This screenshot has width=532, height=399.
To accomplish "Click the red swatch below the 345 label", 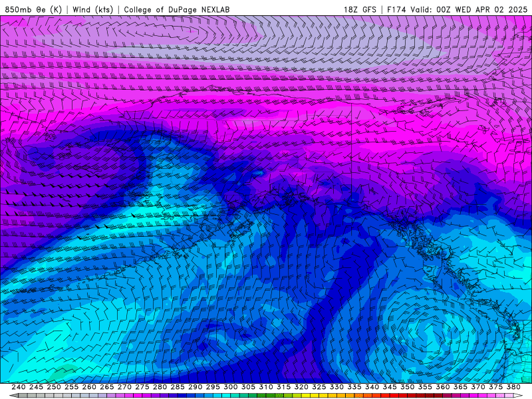I will click(394, 396).
